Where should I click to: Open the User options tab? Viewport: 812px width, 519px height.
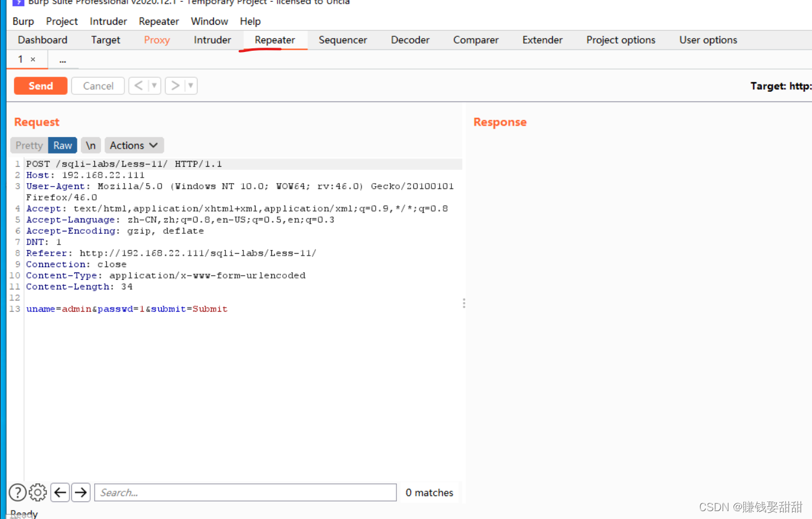pos(708,40)
